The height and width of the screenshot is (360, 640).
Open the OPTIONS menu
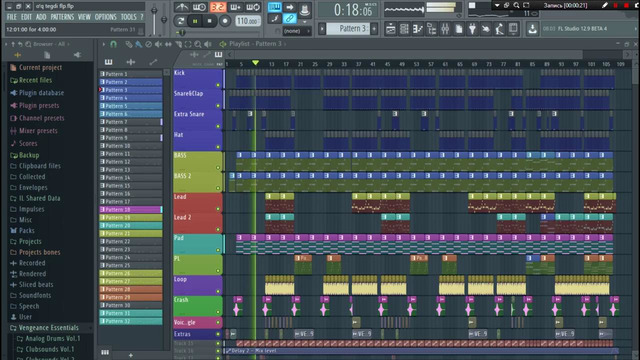(105, 17)
